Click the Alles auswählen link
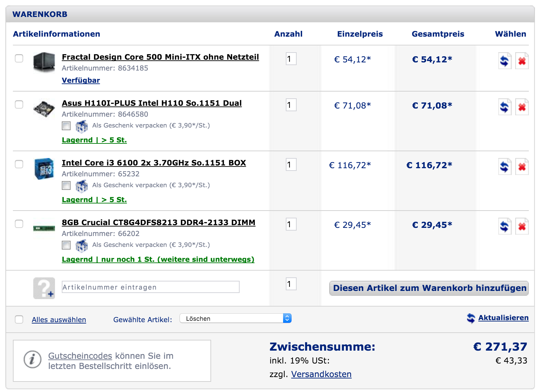Viewport: 539px width, 392px height. [x=59, y=320]
